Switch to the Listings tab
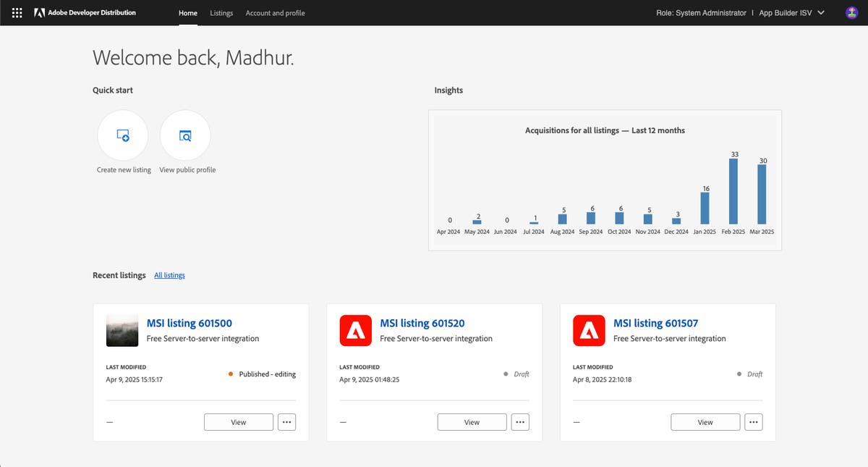Viewport: 868px width, 467px height. [221, 13]
